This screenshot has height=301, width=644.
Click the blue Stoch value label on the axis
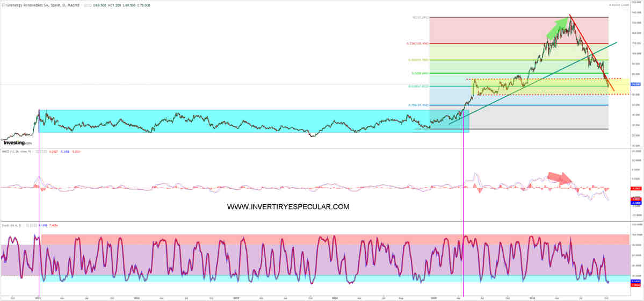click(636, 281)
